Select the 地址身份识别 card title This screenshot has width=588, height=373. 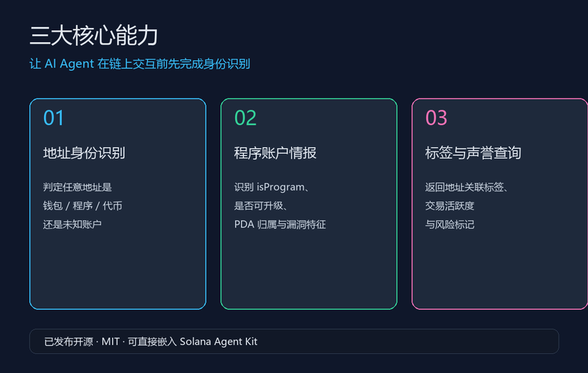click(84, 153)
